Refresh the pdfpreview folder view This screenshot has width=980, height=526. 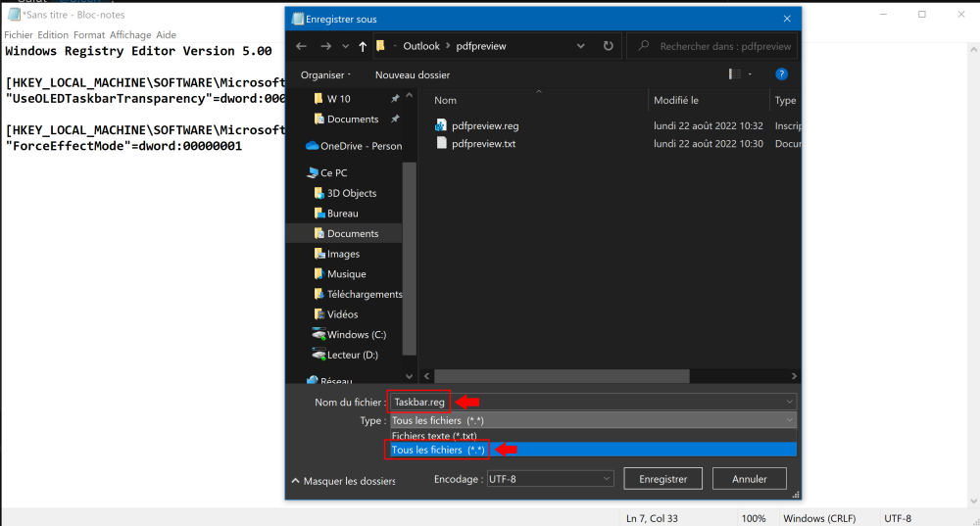pyautogui.click(x=609, y=46)
